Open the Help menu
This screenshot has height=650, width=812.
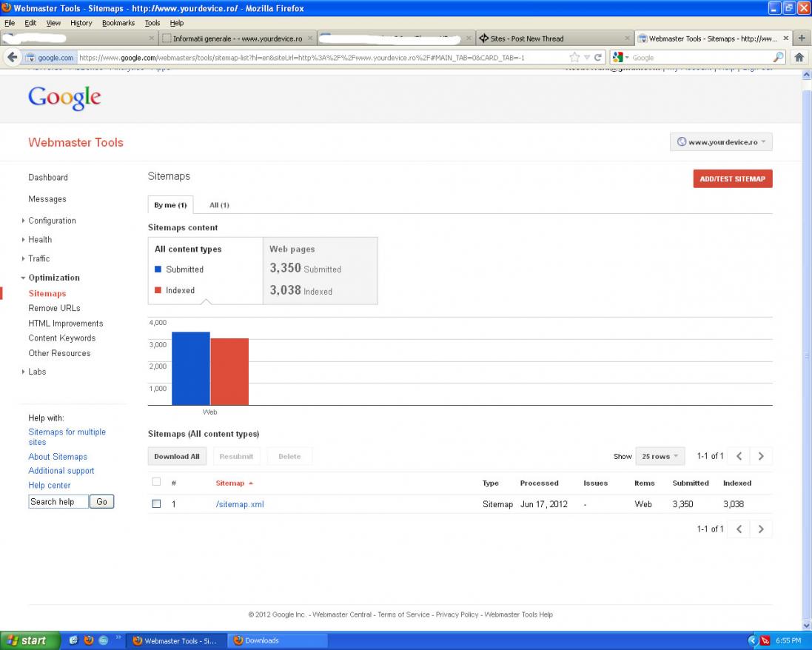(x=177, y=23)
